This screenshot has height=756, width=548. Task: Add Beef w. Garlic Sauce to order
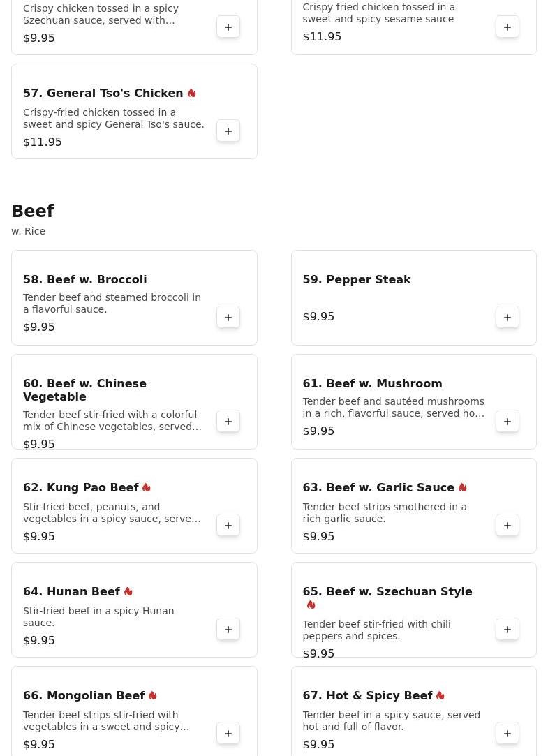508,526
